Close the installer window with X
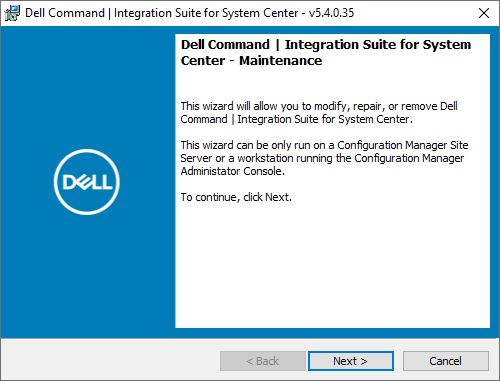The height and width of the screenshot is (381, 500). 484,13
